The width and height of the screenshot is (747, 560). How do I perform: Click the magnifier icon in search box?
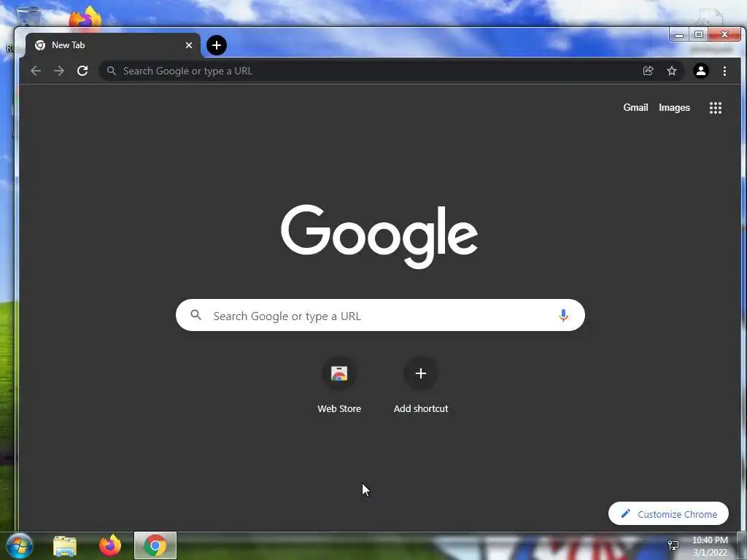click(x=196, y=315)
